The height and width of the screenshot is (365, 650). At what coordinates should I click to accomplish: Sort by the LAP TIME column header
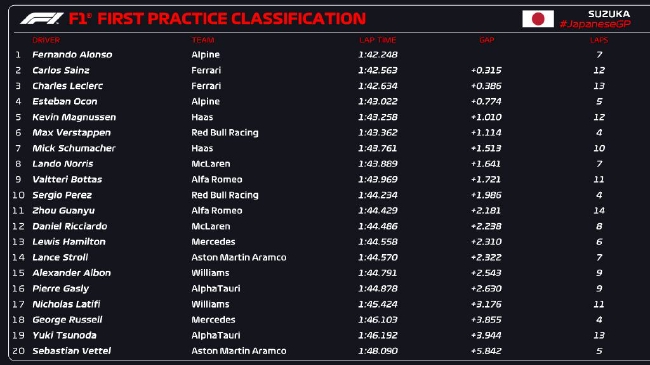(378, 40)
